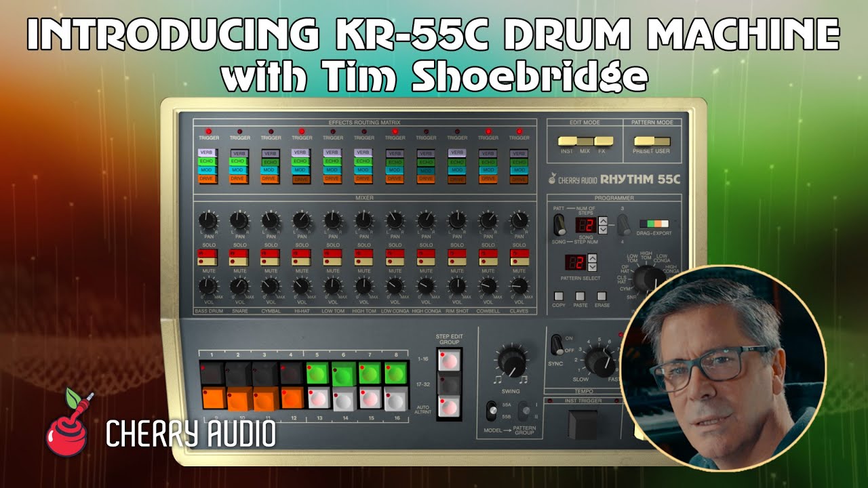Toggle orange step 12 button
868x488 pixels.
[292, 398]
